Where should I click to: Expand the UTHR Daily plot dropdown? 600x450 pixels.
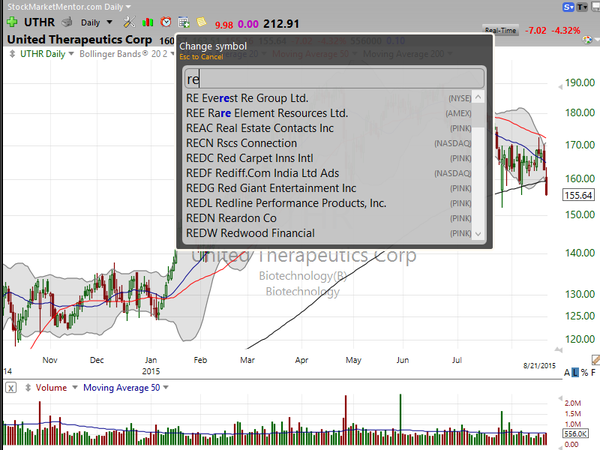pyautogui.click(x=71, y=54)
